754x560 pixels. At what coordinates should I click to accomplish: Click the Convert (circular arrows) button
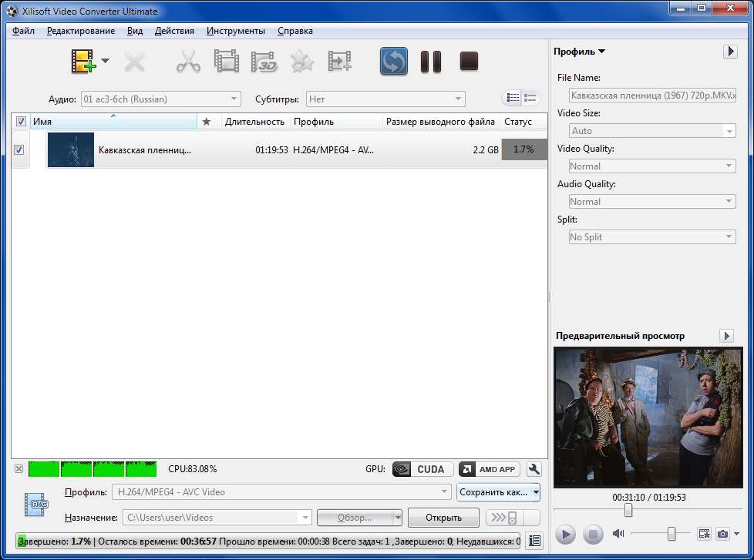click(394, 61)
